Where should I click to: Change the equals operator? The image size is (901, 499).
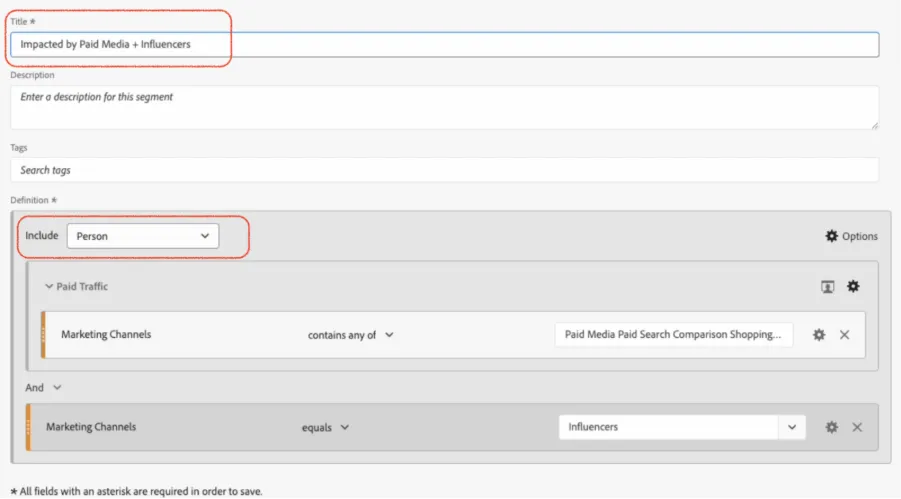point(325,427)
